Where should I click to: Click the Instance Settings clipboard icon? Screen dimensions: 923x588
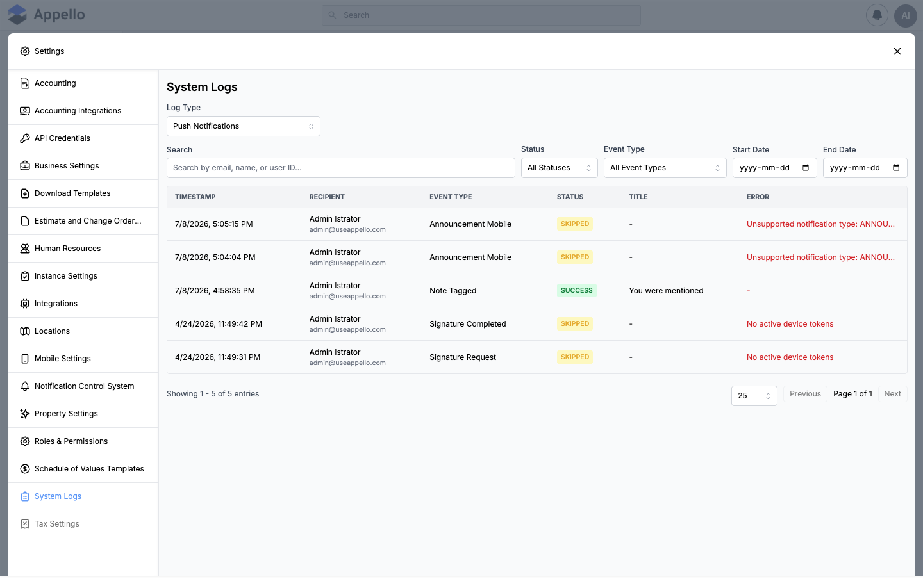pos(25,276)
